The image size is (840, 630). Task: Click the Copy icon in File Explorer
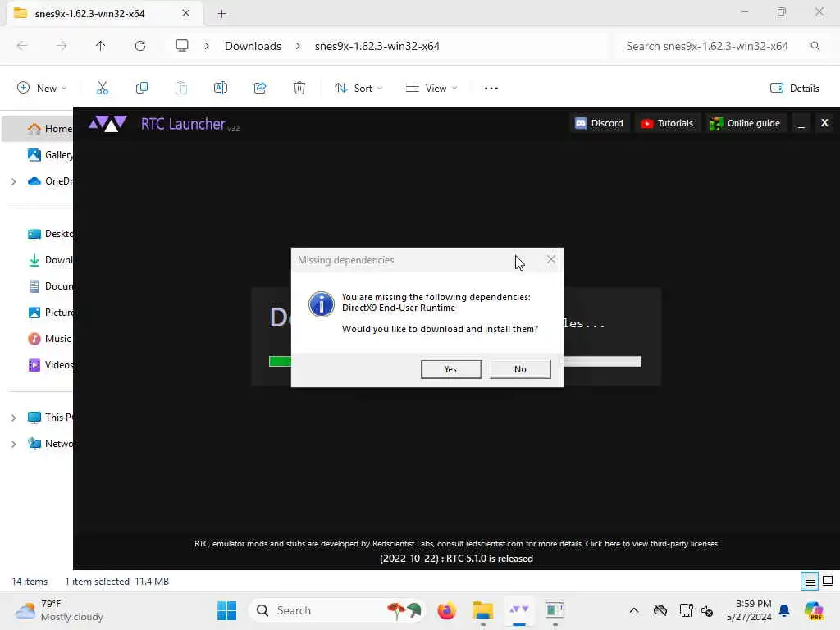pos(142,89)
